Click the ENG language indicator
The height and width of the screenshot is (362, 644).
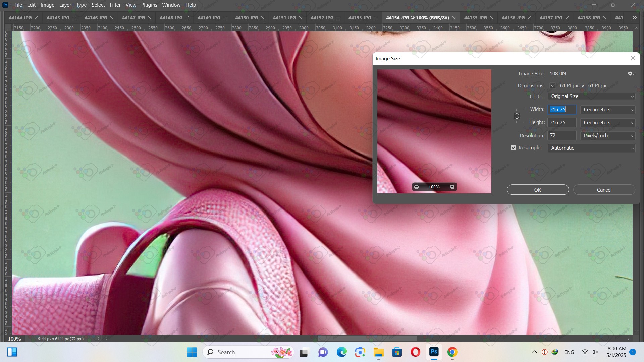[569, 352]
